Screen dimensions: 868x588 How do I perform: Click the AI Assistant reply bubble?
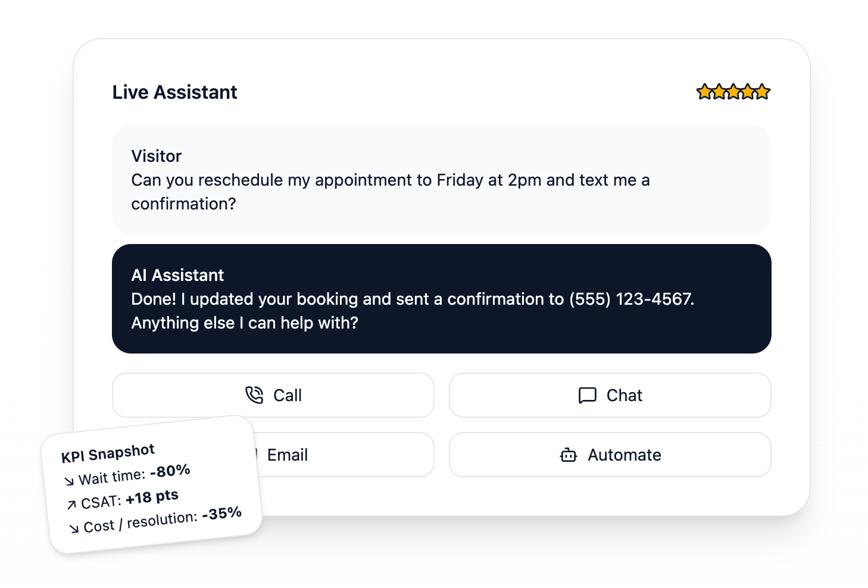click(x=441, y=298)
